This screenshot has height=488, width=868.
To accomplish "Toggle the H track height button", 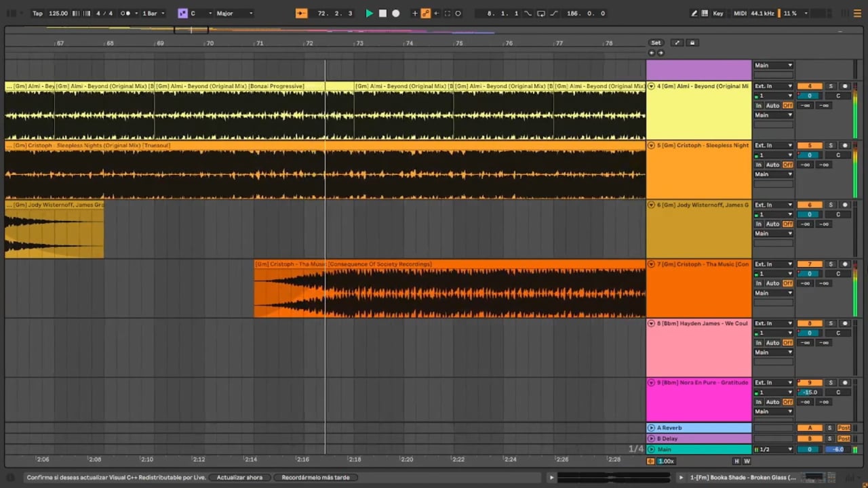I will (x=736, y=462).
